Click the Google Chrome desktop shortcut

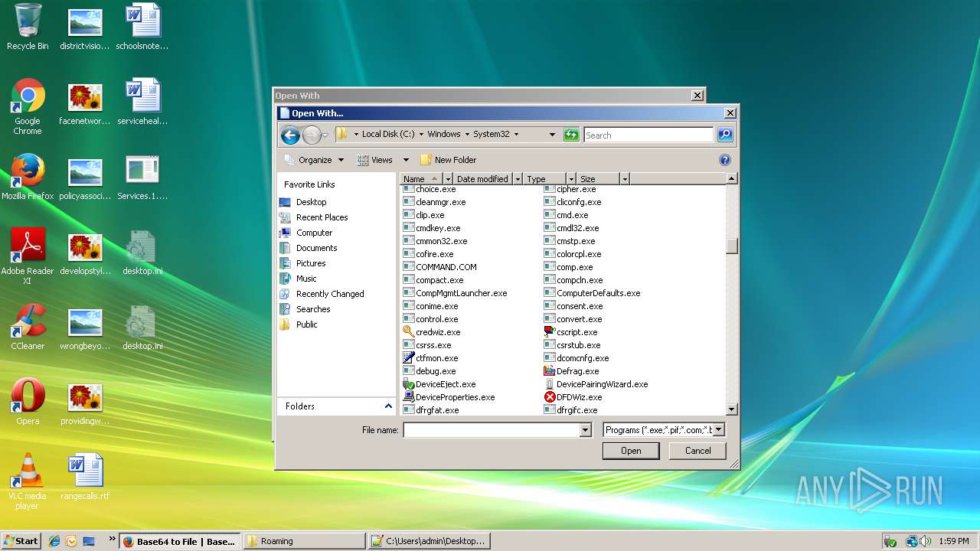28,106
